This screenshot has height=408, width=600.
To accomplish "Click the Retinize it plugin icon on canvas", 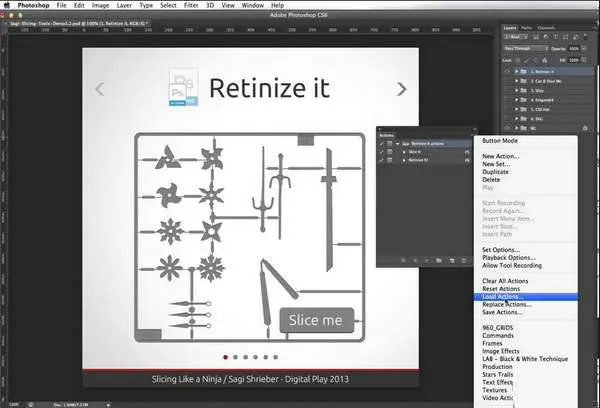I will coord(184,87).
